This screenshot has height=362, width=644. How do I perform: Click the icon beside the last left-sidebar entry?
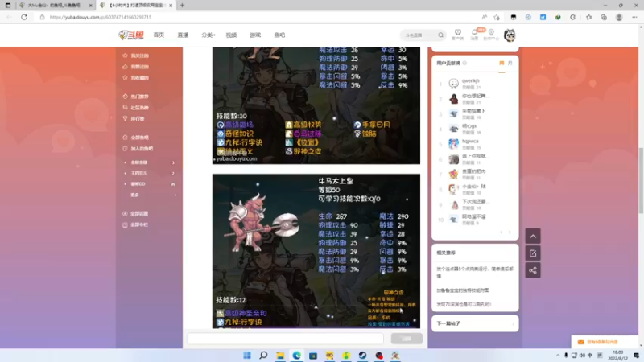coord(126,225)
